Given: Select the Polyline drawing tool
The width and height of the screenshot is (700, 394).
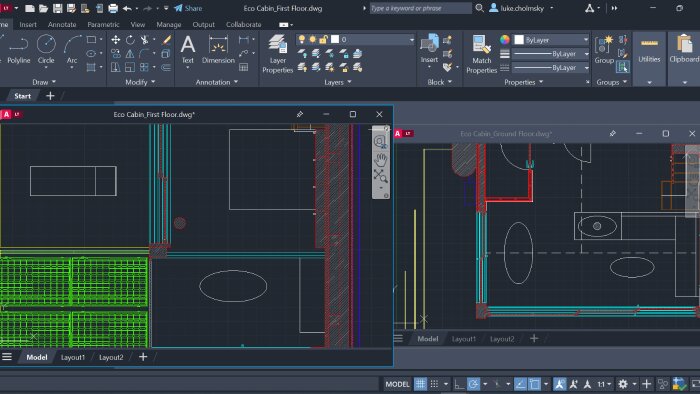Looking at the screenshot, I should (x=18, y=50).
